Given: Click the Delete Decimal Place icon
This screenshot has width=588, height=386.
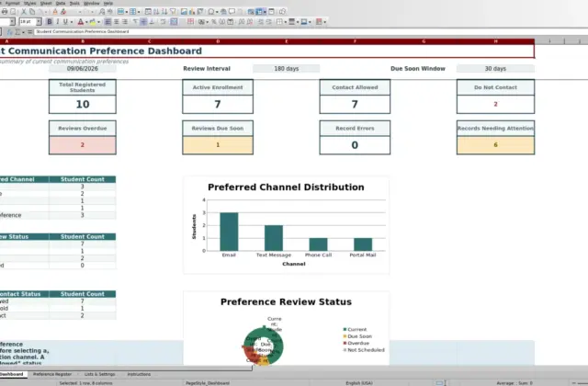Looking at the screenshot, I should [x=250, y=22].
